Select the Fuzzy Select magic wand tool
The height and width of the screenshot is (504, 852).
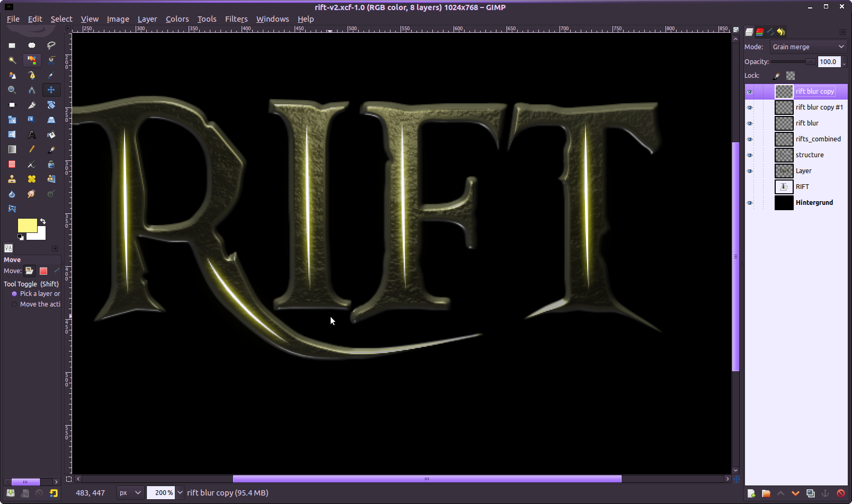point(12,60)
